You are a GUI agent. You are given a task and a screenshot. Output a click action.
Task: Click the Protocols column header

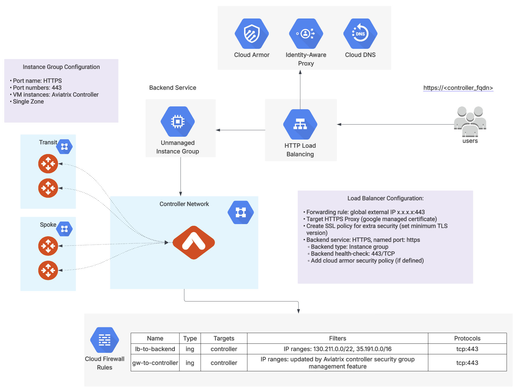tap(467, 338)
